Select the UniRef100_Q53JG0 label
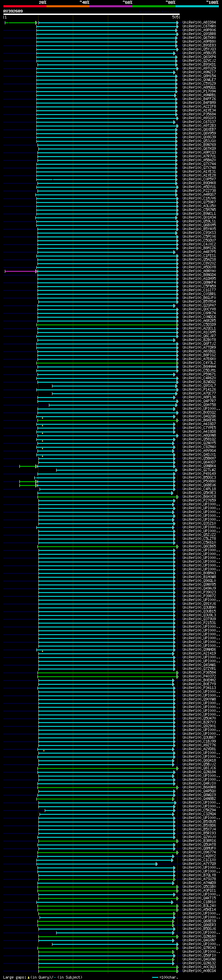The height and width of the screenshot is (980, 222). point(199,141)
